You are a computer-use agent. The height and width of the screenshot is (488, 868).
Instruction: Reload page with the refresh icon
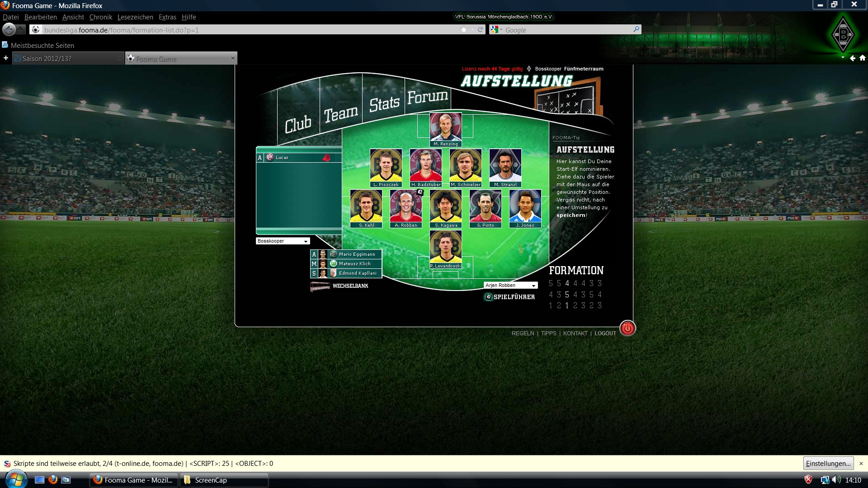[x=481, y=30]
